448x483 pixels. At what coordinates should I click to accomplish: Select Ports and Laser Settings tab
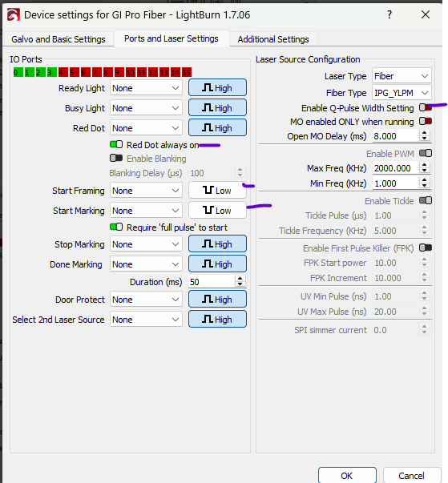pyautogui.click(x=172, y=38)
